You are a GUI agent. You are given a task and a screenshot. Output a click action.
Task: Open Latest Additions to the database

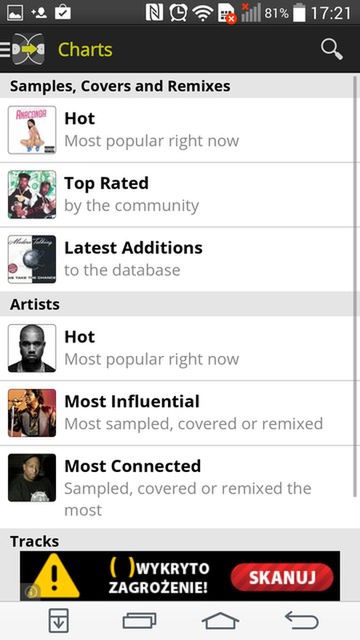pos(178,259)
